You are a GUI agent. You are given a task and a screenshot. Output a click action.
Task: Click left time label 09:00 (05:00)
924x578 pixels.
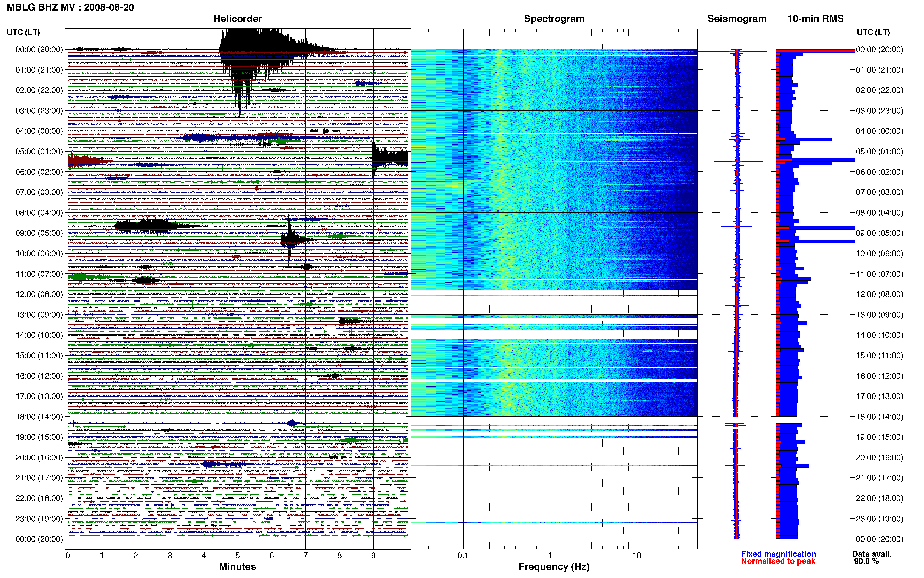pyautogui.click(x=39, y=233)
